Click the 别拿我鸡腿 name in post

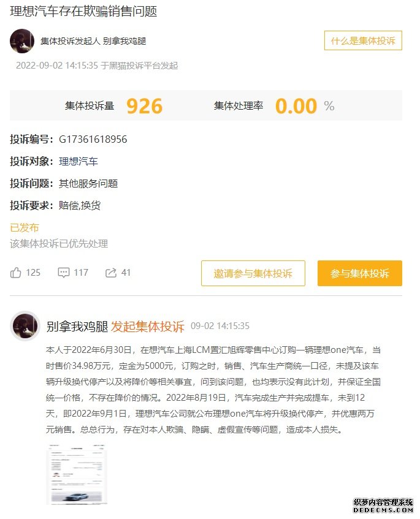77,327
